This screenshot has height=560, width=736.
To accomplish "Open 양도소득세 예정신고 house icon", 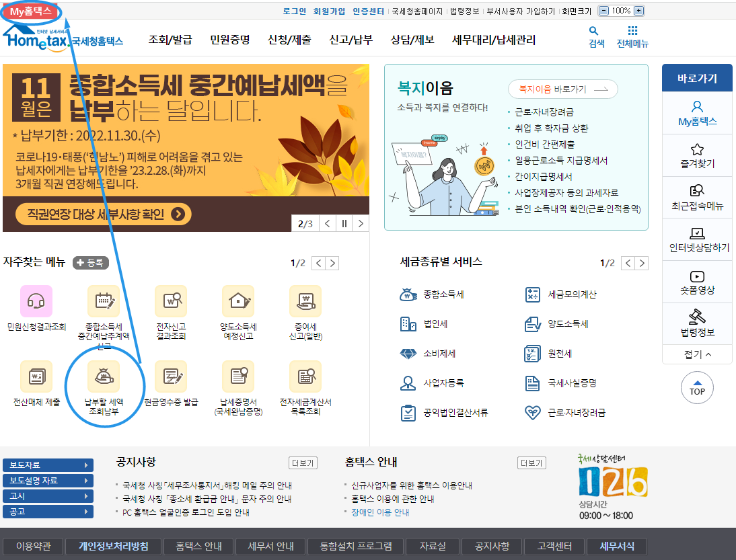I will tap(238, 301).
